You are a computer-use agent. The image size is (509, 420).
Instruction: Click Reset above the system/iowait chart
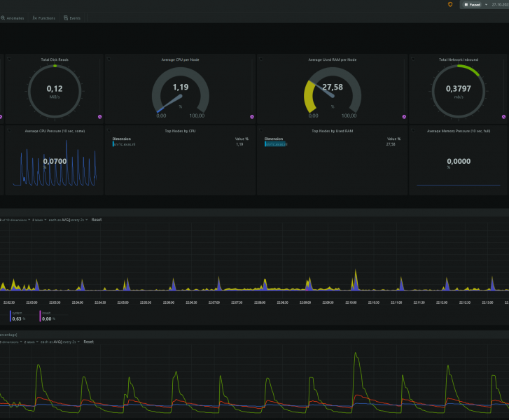(97, 220)
